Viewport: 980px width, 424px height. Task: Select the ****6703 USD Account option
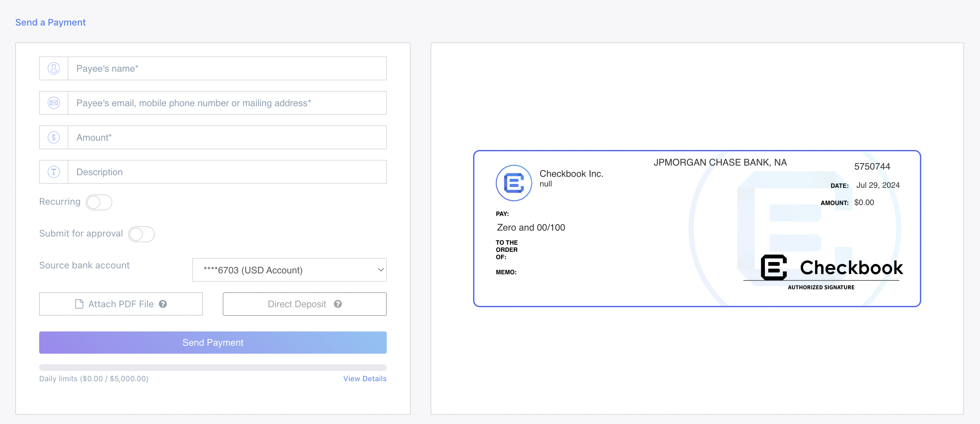[x=289, y=270]
